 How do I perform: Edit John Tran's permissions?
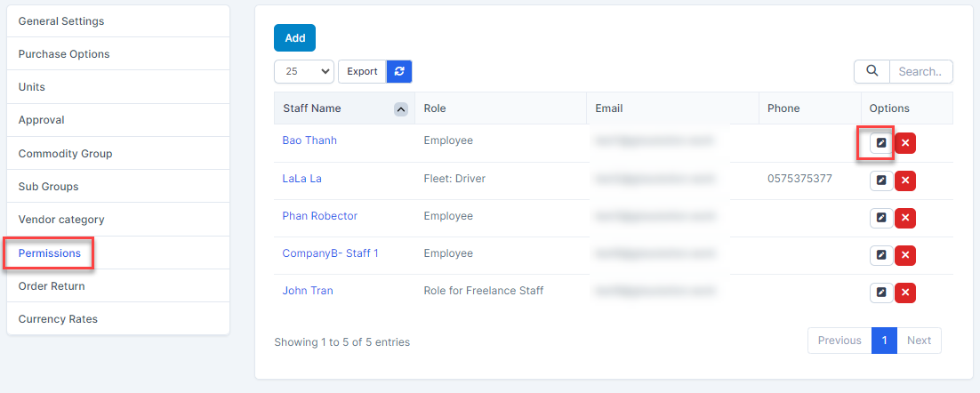[x=880, y=293]
